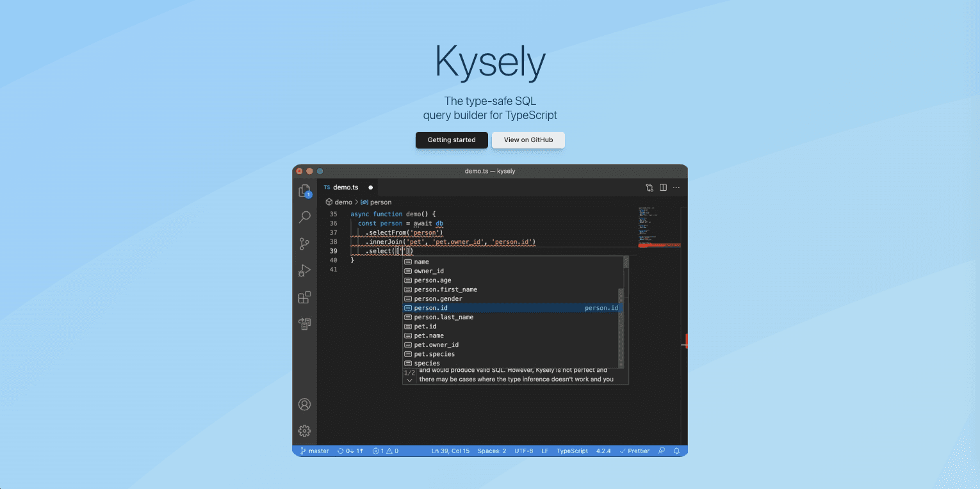
Task: Click the editor minimap
Action: (659, 227)
